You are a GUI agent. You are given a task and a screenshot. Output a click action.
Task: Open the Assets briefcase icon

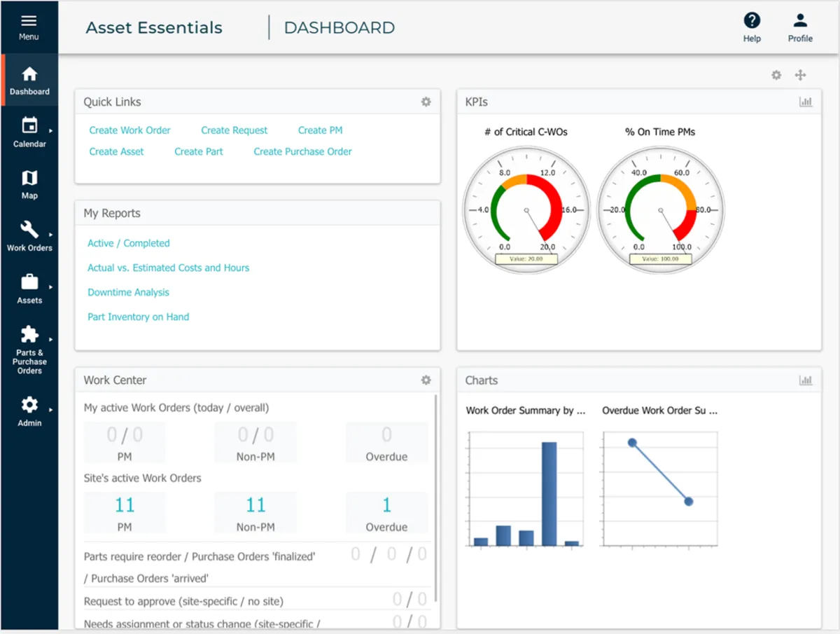[x=29, y=282]
